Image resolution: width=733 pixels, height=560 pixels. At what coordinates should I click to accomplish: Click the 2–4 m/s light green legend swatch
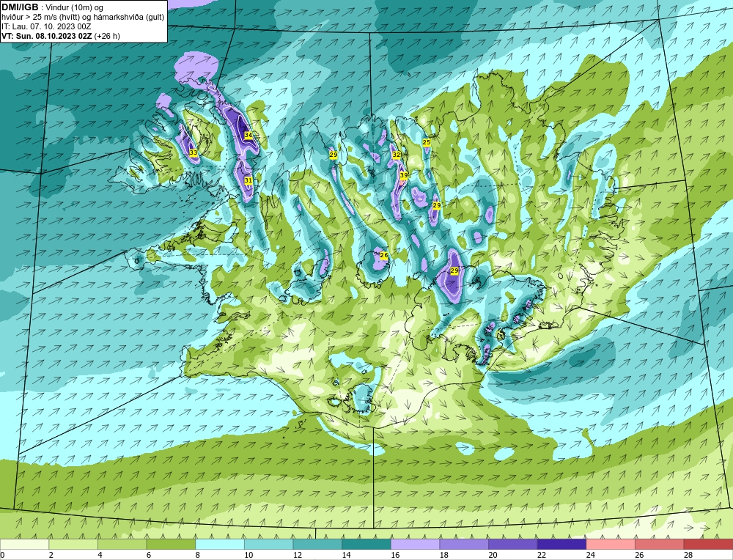click(x=73, y=544)
